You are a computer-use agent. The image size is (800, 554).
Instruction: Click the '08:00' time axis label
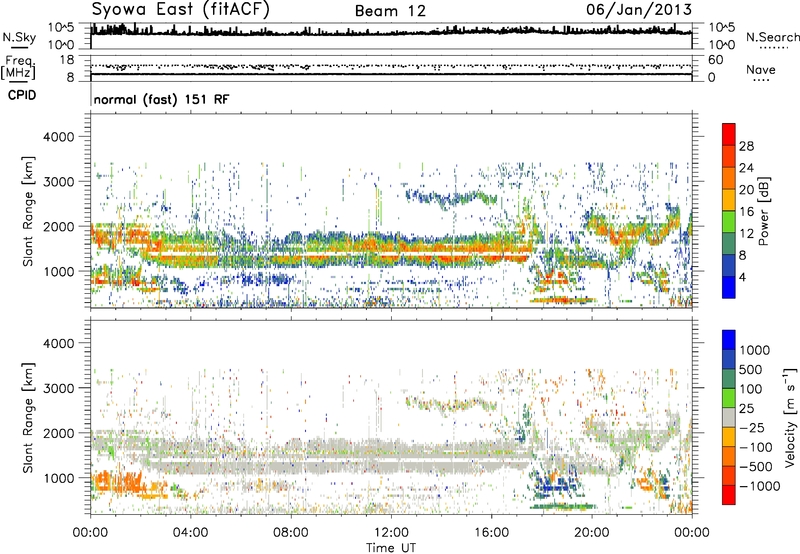point(291,533)
